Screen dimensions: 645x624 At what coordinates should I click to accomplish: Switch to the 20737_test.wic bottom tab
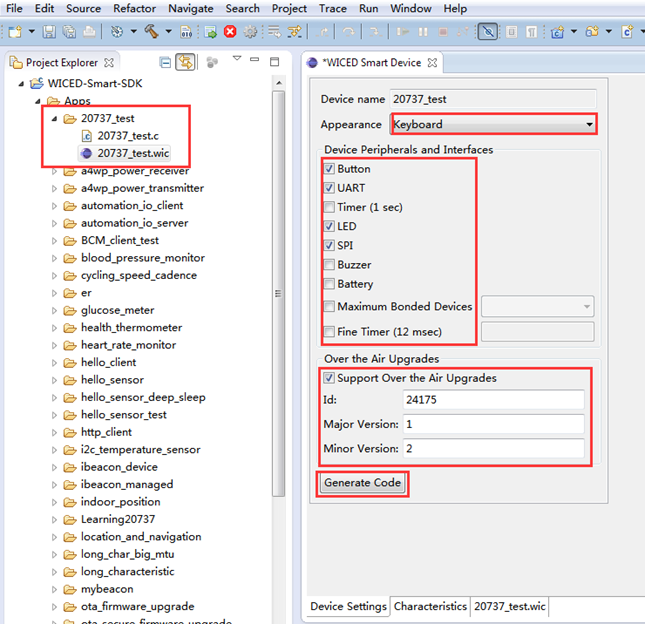[510, 606]
